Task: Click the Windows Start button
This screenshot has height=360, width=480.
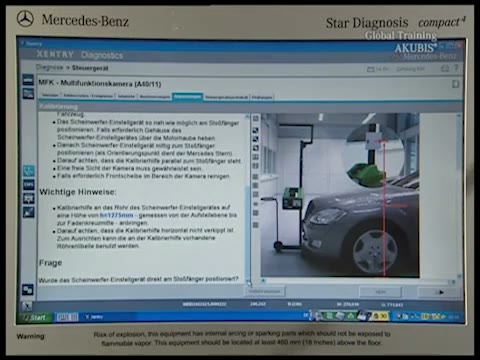Action: [x=35, y=317]
